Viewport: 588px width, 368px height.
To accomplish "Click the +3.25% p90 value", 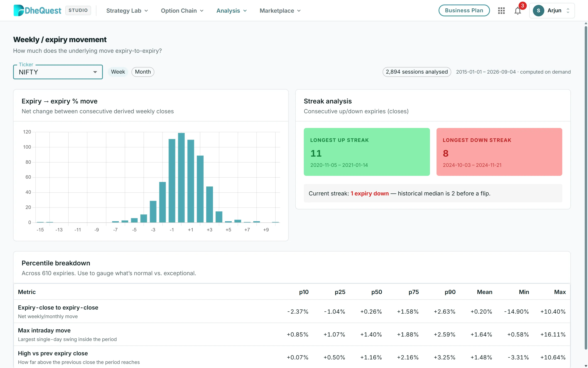I will click(444, 357).
